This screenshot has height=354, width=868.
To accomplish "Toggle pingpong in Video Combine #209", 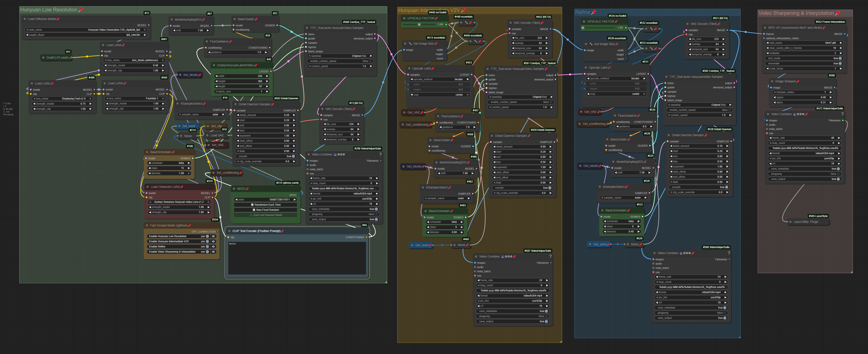I will [376, 214].
